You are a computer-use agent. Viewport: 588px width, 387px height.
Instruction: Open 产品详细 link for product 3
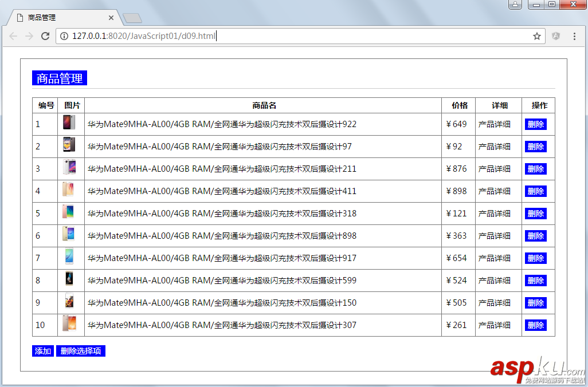[x=494, y=169]
